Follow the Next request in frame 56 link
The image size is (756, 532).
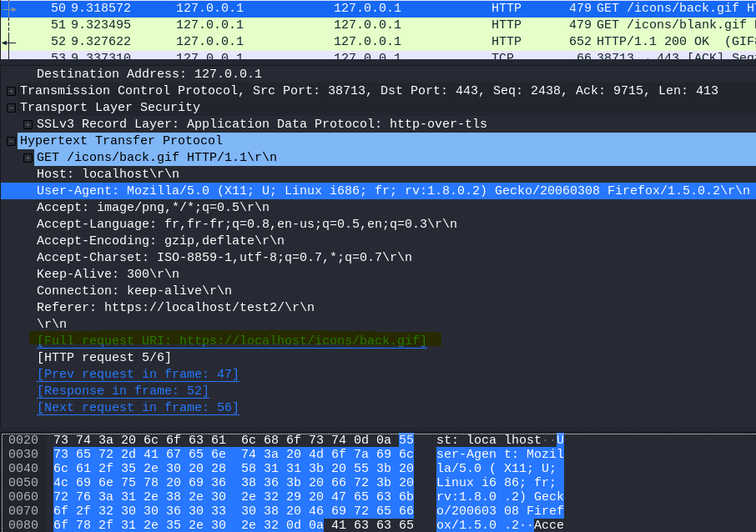click(x=138, y=408)
